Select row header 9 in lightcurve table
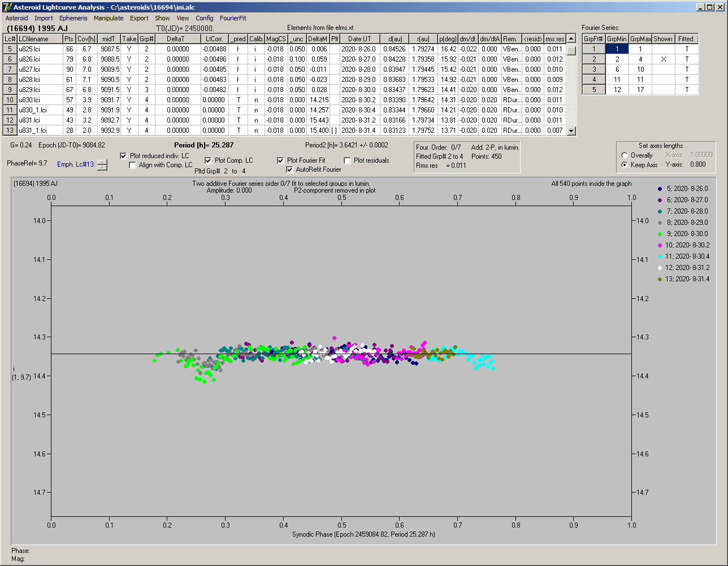 click(x=10, y=90)
